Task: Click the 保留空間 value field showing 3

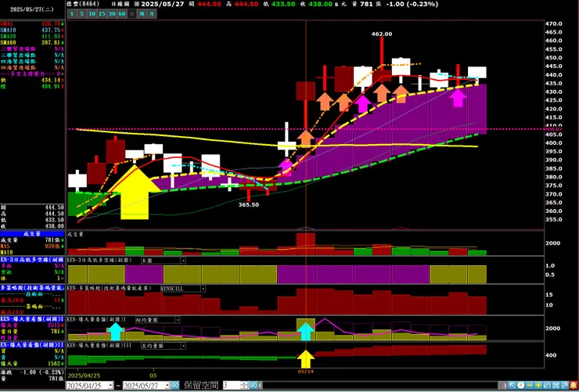Action: 232,386
